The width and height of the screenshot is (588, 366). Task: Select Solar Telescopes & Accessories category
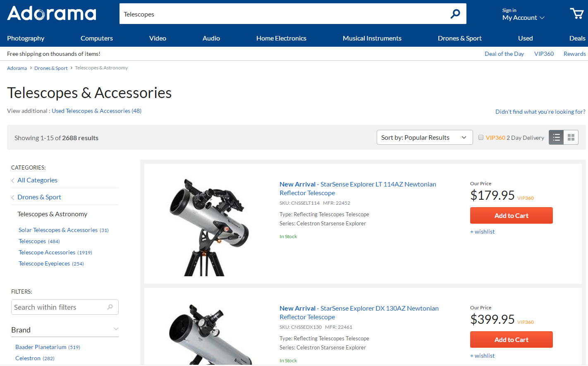point(63,230)
